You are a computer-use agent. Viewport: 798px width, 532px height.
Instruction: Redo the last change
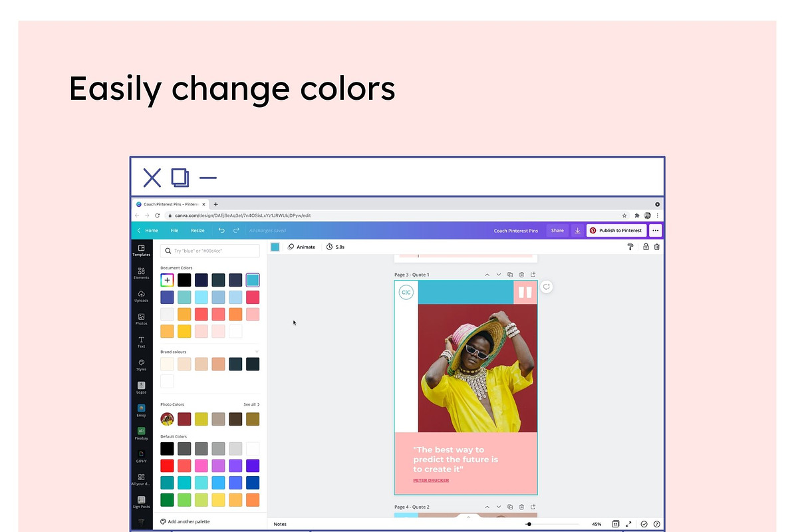click(236, 230)
